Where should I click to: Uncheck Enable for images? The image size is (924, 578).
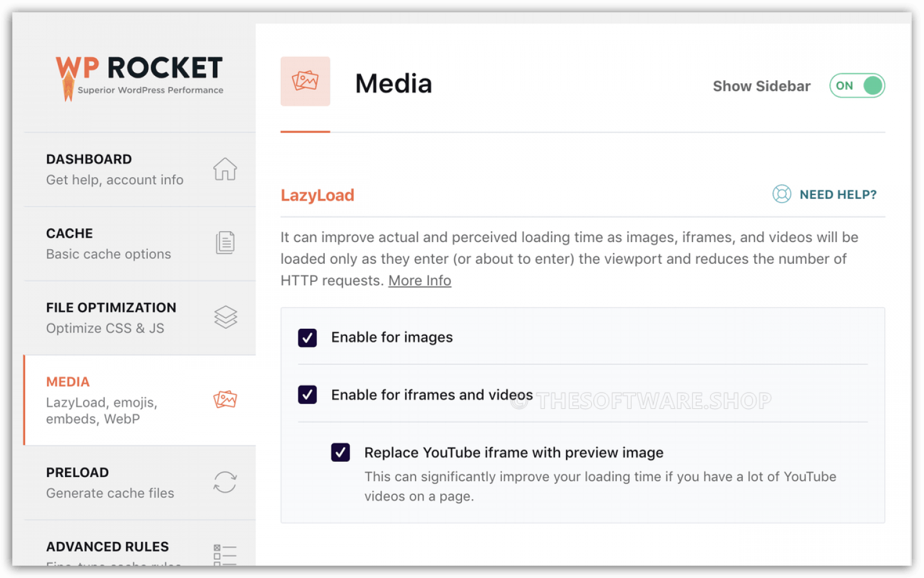pyautogui.click(x=307, y=338)
